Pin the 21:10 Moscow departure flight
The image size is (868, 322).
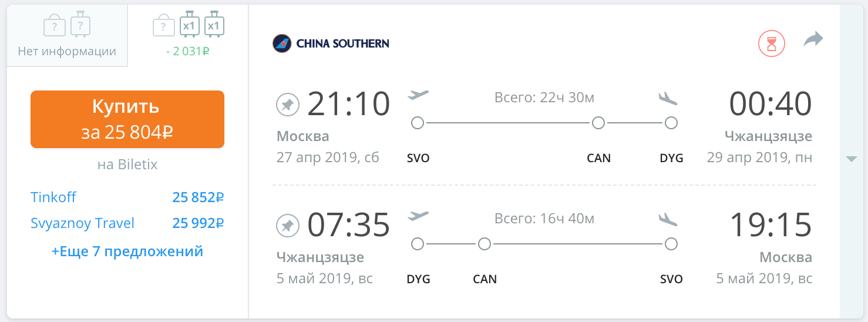tap(288, 105)
